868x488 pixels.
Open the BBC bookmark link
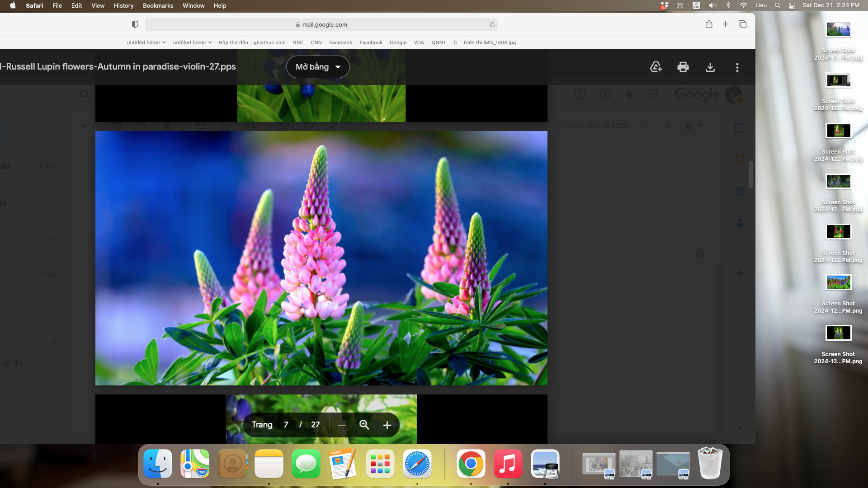coord(298,42)
